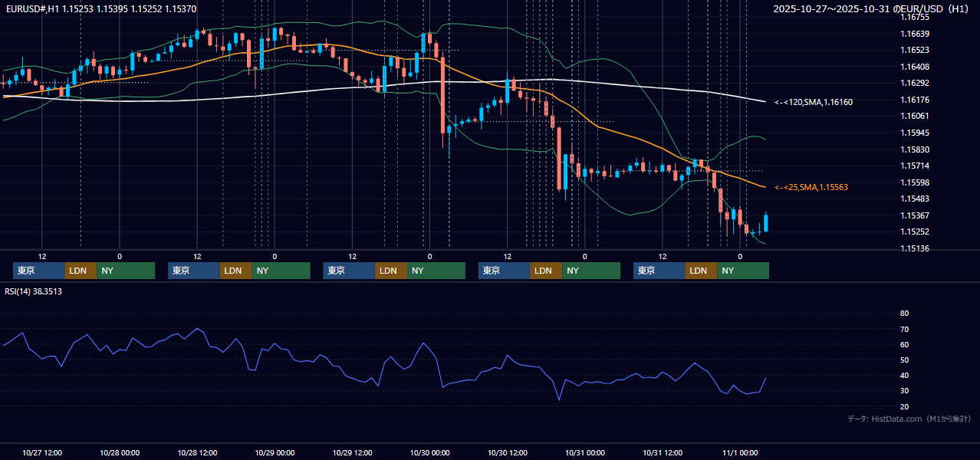Viewport: 980px width, 460px height.
Task: Click price axis label 1.16176
Action: point(915,100)
